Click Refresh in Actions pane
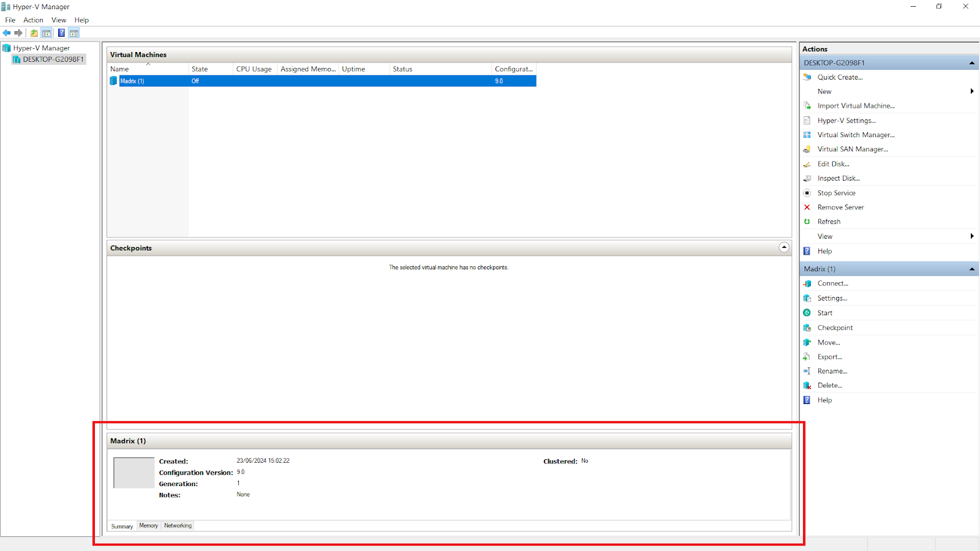The width and height of the screenshot is (980, 551). 829,222
